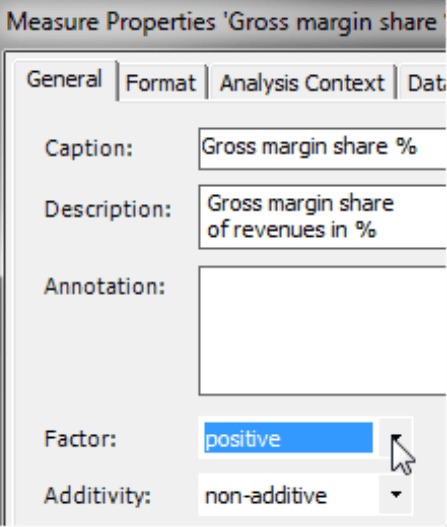Click the 'Additivity:' label
The height and width of the screenshot is (527, 447).
click(x=97, y=495)
